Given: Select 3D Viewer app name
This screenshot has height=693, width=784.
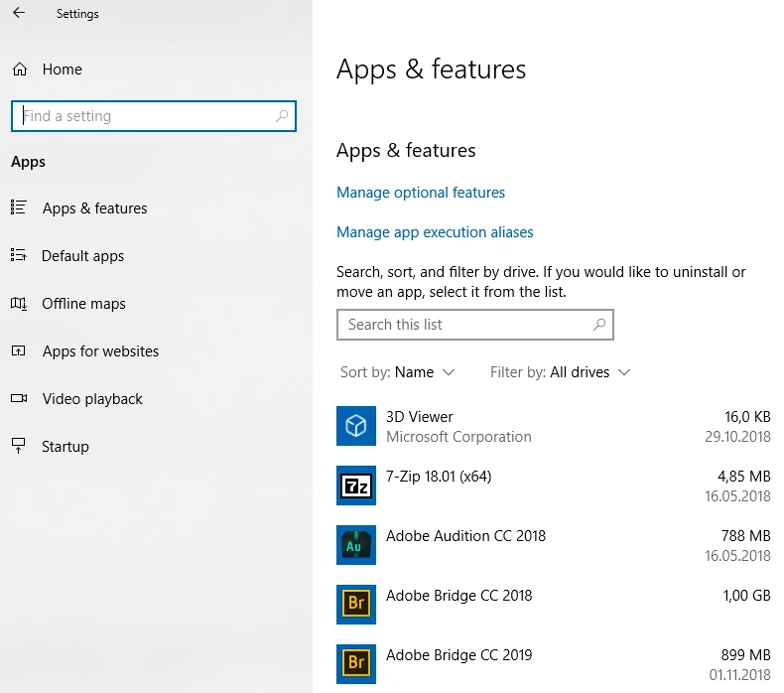Looking at the screenshot, I should click(420, 417).
